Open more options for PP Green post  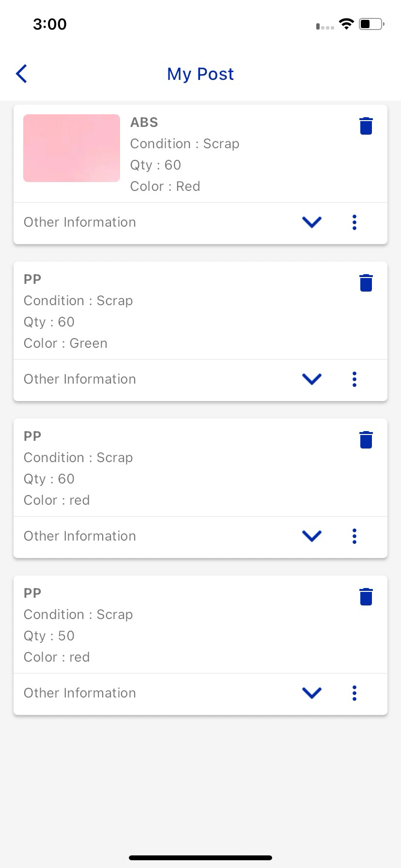pos(355,379)
